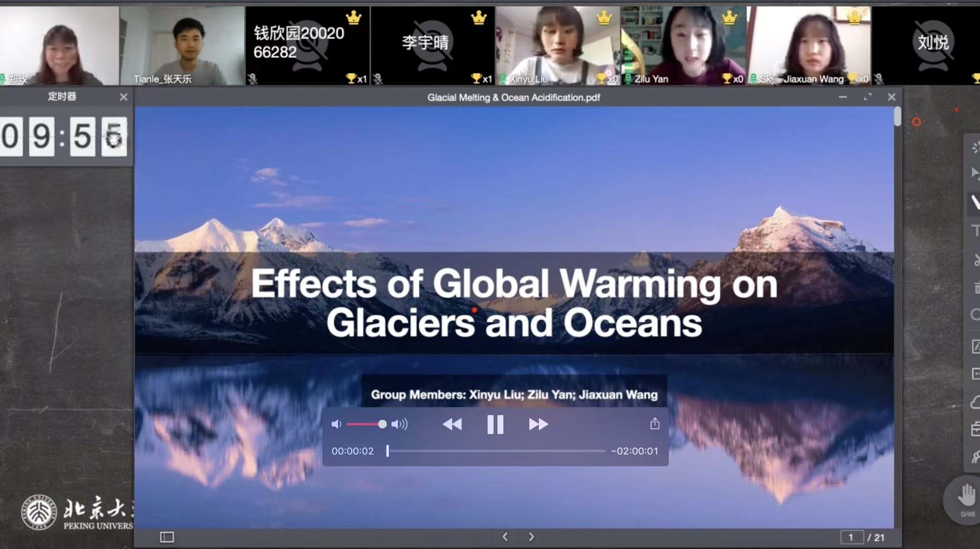980x549 pixels.
Task: Click the fast-forward button in player
Action: 538,424
